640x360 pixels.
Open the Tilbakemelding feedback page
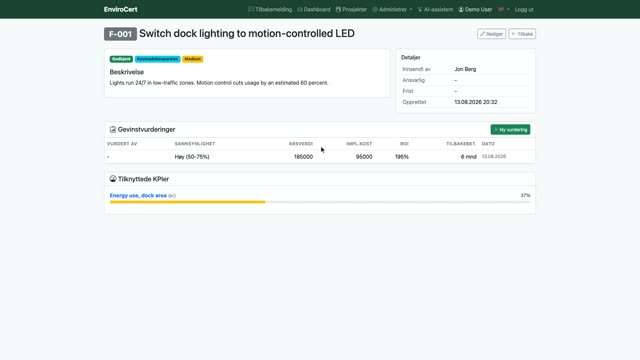(270, 9)
